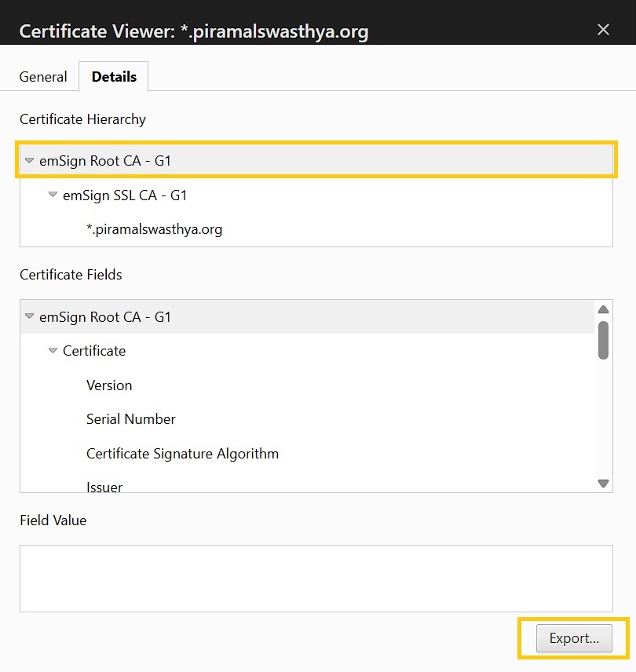Select emSign SSL CA - G1 certificate
The width and height of the screenshot is (636, 672).
click(x=125, y=195)
